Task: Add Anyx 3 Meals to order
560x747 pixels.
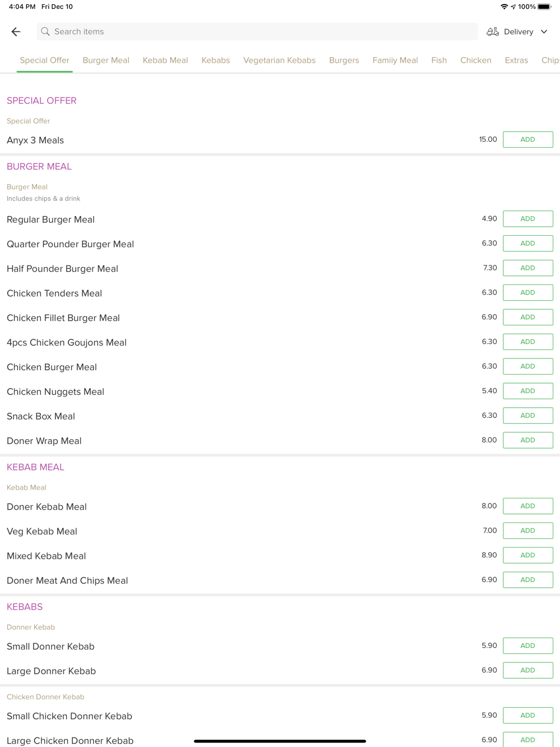Action: pyautogui.click(x=528, y=139)
